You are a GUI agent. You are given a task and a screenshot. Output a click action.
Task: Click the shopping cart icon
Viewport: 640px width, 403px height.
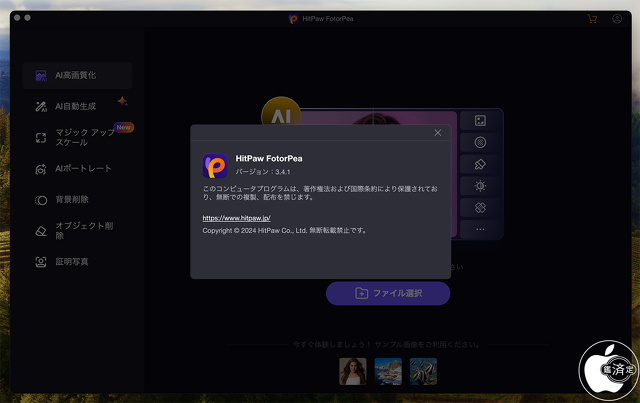point(592,19)
